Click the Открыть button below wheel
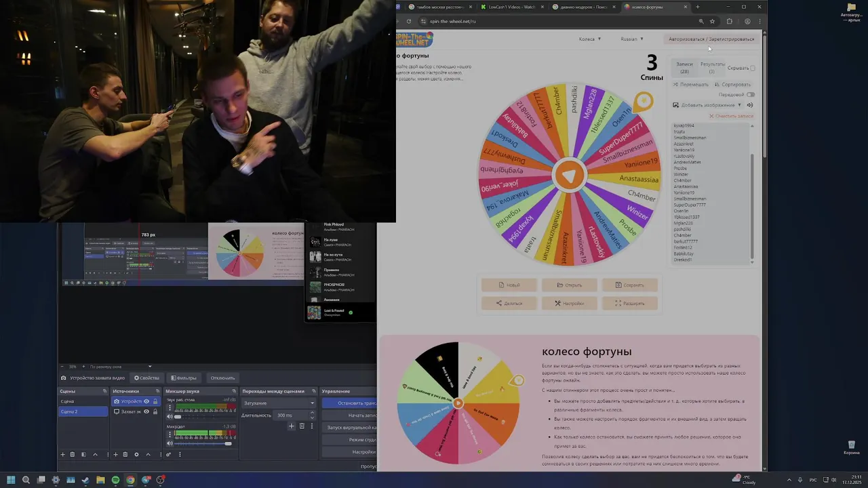The height and width of the screenshot is (488, 868). pos(570,285)
